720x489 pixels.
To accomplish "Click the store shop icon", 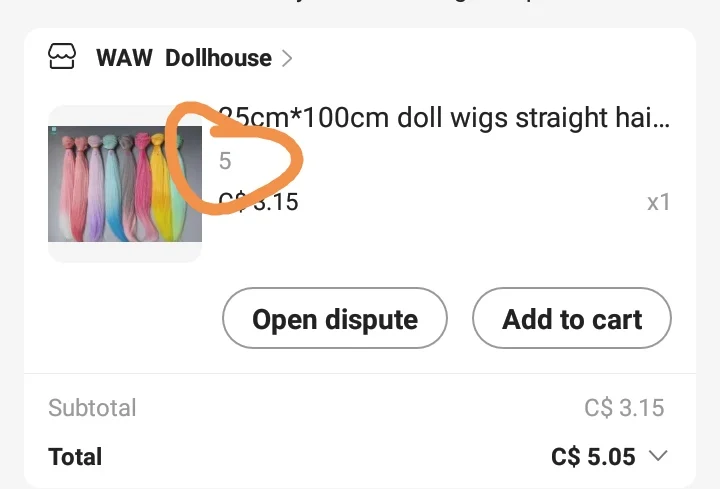I will (62, 56).
